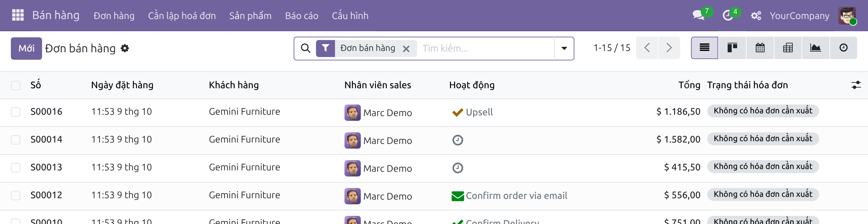
Task: Click the total $ 556,00
Action: pyautogui.click(x=682, y=195)
